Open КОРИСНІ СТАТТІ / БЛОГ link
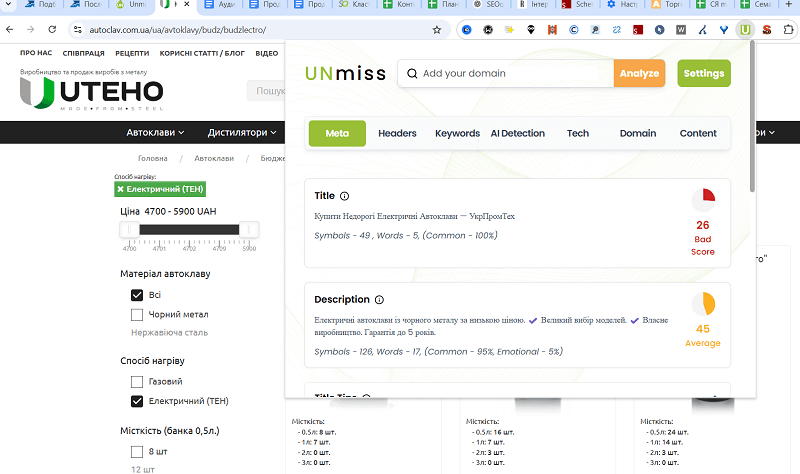The height and width of the screenshot is (474, 800). (x=202, y=53)
